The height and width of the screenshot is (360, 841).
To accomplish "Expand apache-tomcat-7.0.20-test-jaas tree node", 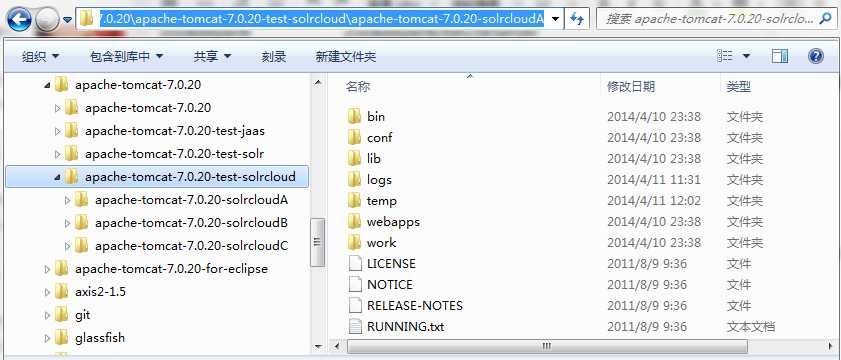I will pyautogui.click(x=58, y=131).
